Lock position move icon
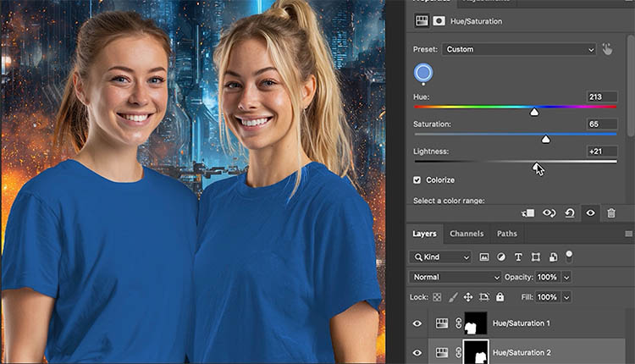The width and height of the screenshot is (635, 364). tap(468, 297)
